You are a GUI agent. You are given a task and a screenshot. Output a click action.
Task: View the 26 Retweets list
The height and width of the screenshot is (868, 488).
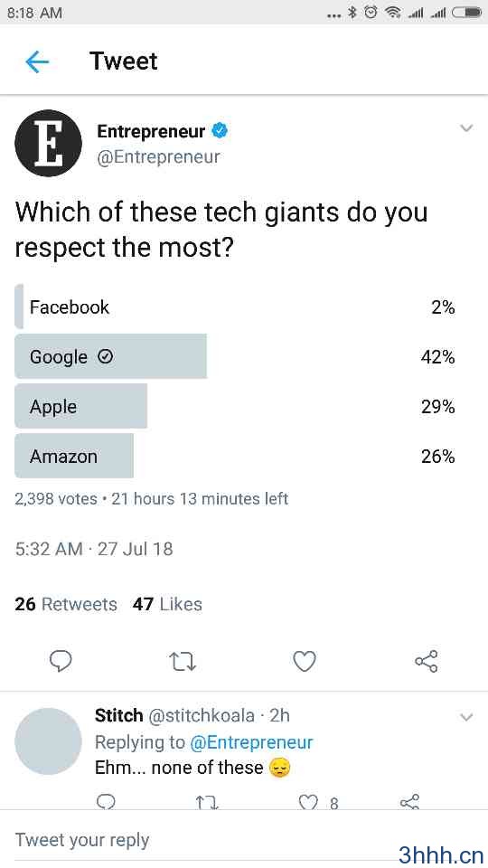point(66,604)
